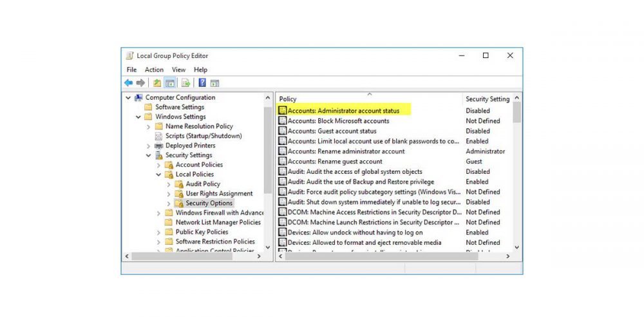Screen dimensions: 644x322
Task: Open Help via the blue question-mark icon
Action: point(202,83)
